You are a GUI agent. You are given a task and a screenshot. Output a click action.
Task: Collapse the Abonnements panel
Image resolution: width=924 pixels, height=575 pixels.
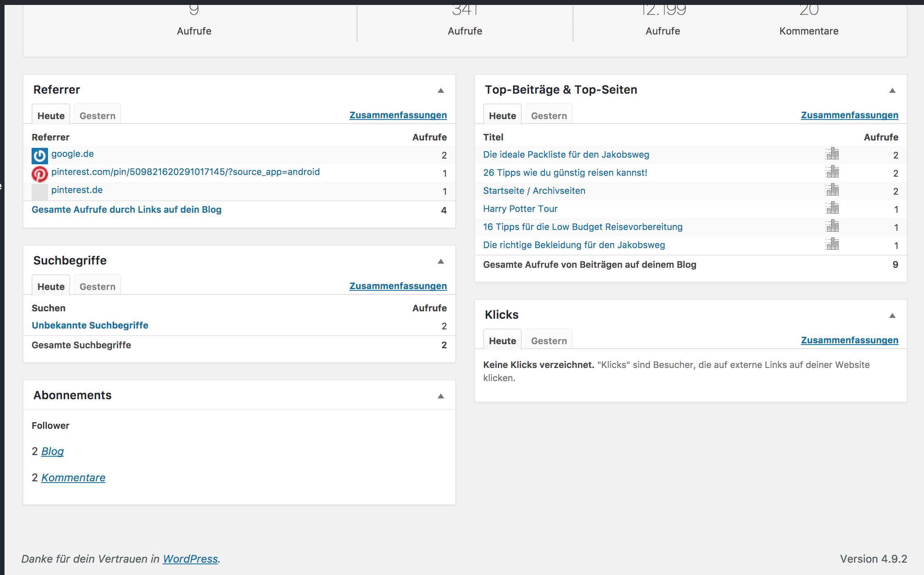(441, 396)
